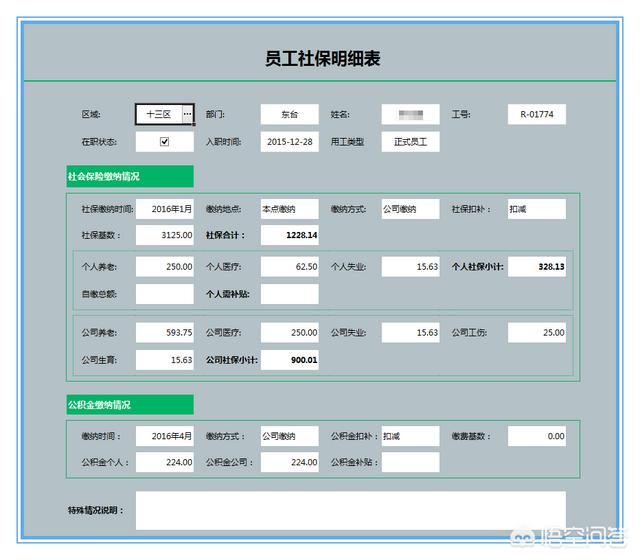Click the empty 自缴总额 field
Screen dimensions: 640x560
(x=165, y=294)
